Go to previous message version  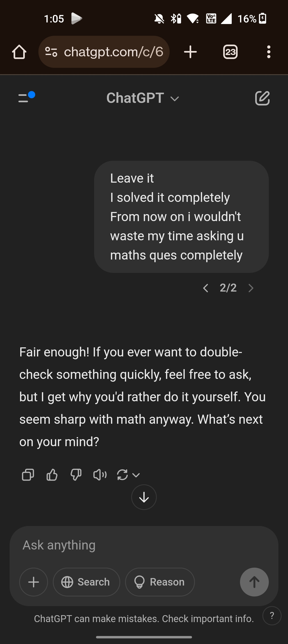point(206,288)
